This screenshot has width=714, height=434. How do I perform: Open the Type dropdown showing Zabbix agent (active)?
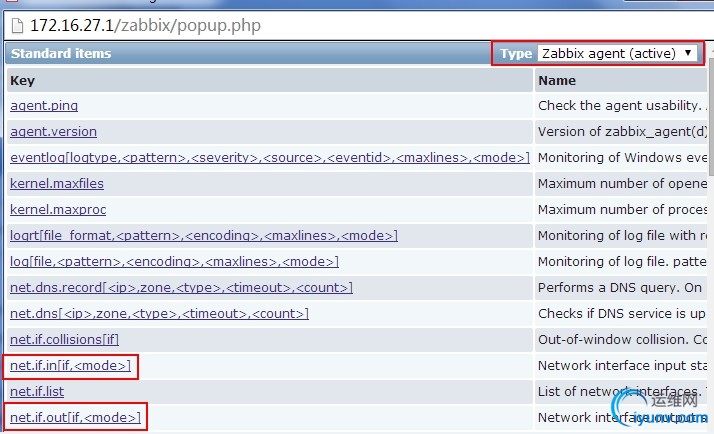tap(617, 53)
